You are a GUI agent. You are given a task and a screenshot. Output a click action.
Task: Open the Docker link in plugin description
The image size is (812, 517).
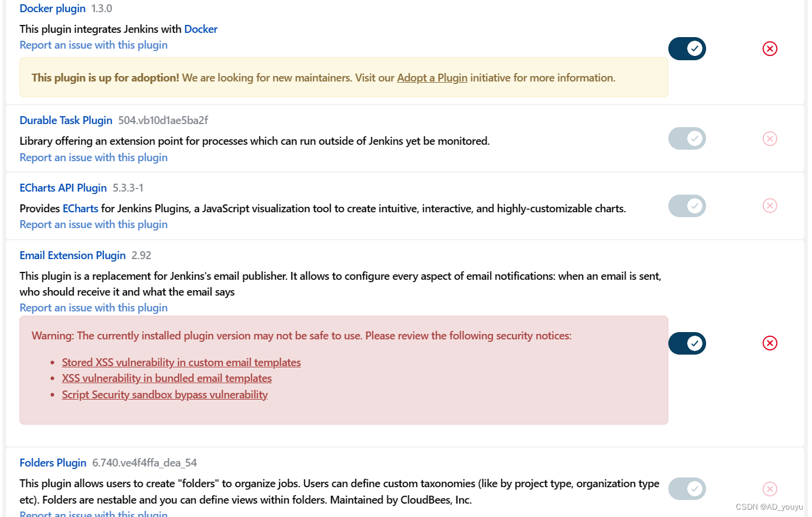(x=201, y=29)
